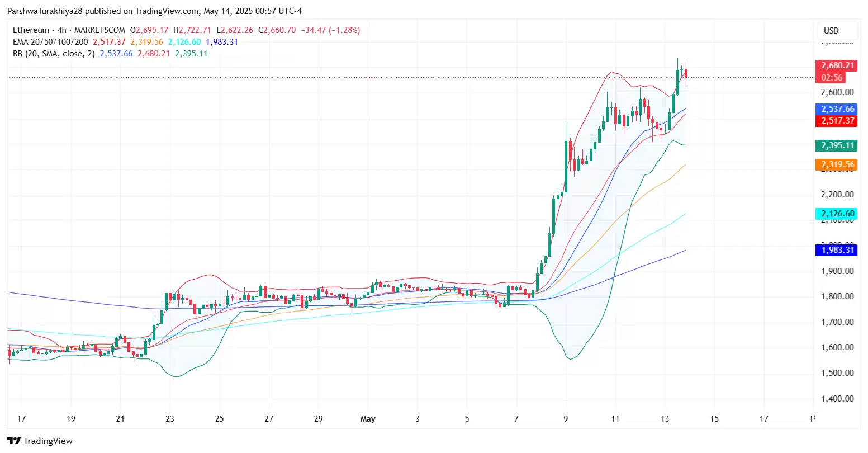
Task: Click the 13 date label on time axis
Action: [665, 418]
